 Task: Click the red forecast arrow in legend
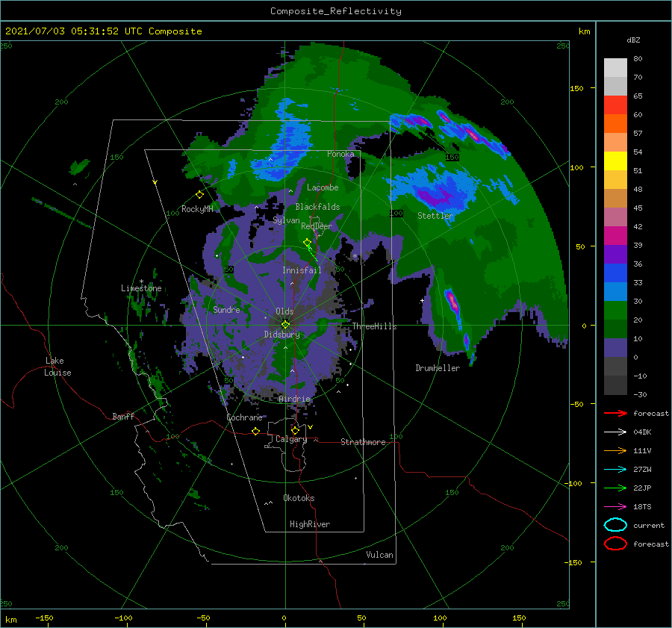point(615,413)
